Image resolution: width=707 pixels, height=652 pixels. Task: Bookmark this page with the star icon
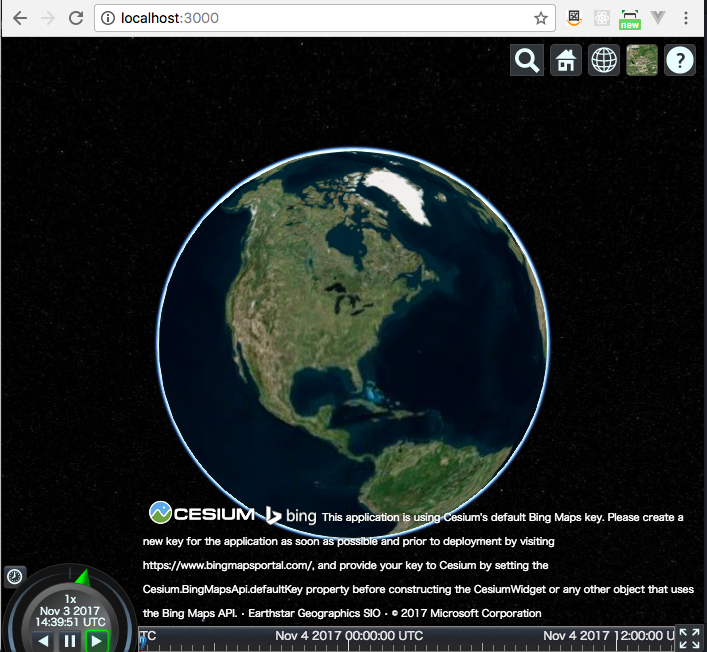[541, 18]
